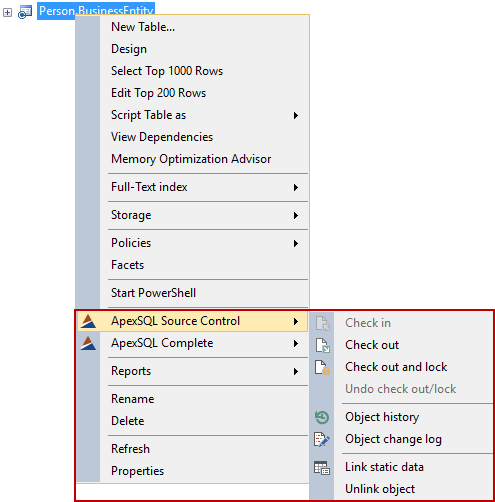Screen dimensions: 495x502
Task: Select the Person.BusinessEntity tree item
Action: click(x=96, y=11)
